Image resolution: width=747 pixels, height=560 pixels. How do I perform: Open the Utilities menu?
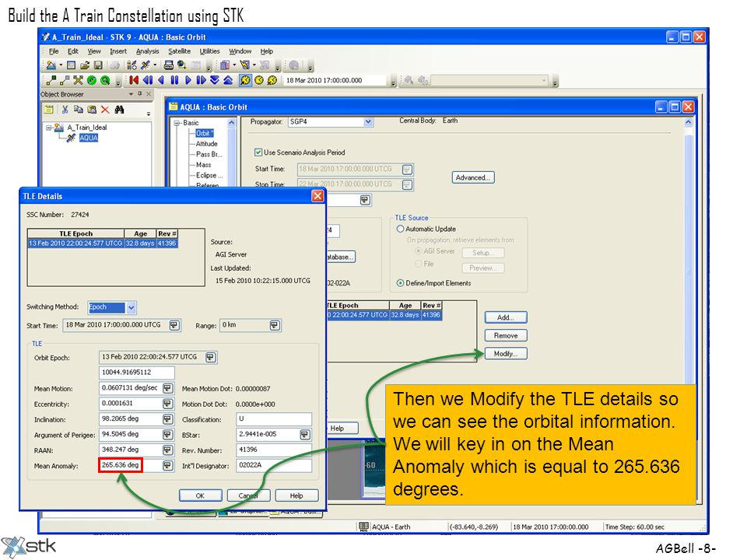coord(209,51)
